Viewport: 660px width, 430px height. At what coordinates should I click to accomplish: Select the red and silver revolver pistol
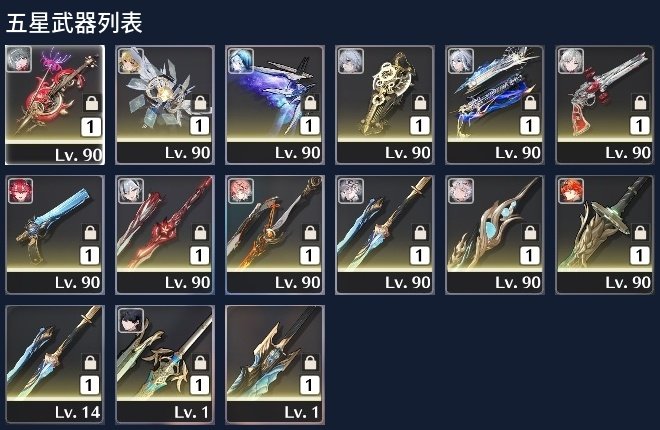click(x=604, y=105)
